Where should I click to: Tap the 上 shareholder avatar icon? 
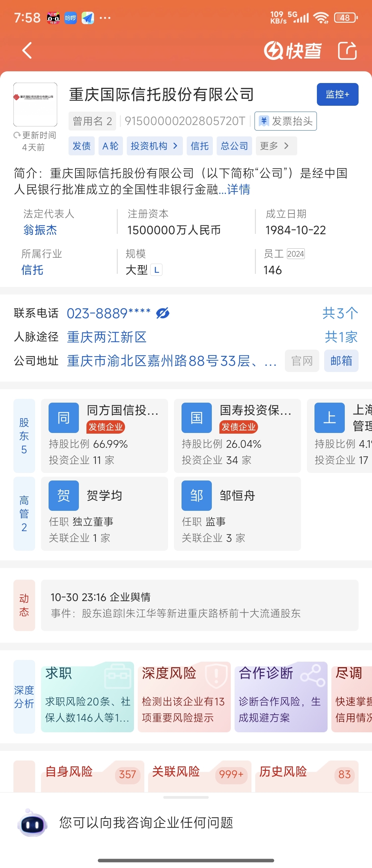[330, 418]
